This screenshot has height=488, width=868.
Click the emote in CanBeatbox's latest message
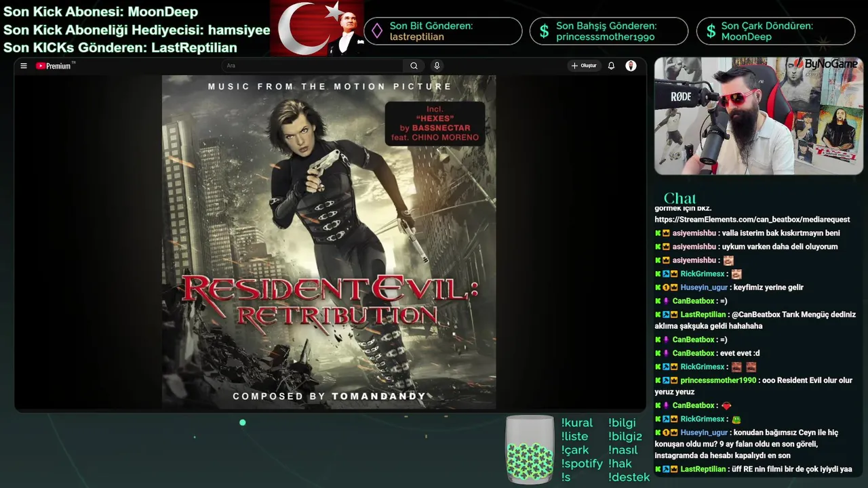tap(726, 405)
